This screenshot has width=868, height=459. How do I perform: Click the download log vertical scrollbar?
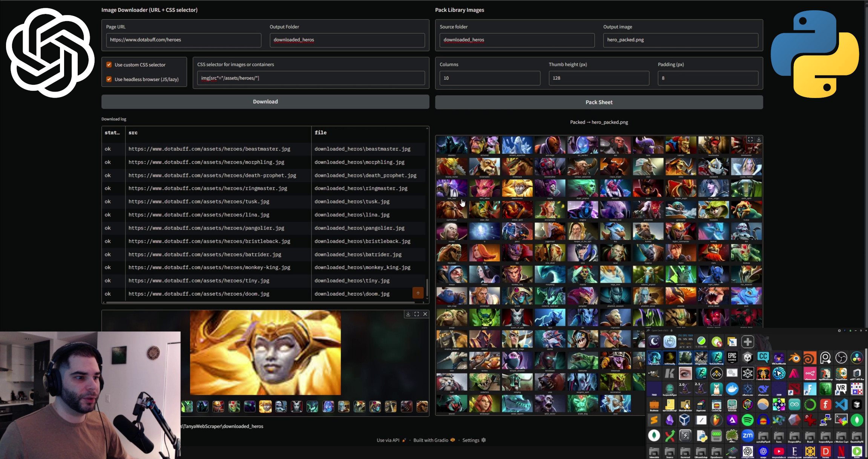[427, 288]
